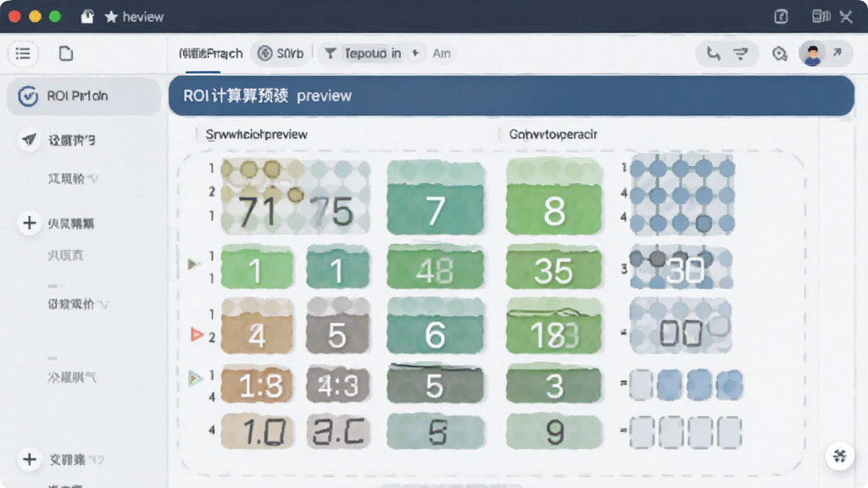Click the new document page icon
The image size is (868, 488).
(66, 53)
